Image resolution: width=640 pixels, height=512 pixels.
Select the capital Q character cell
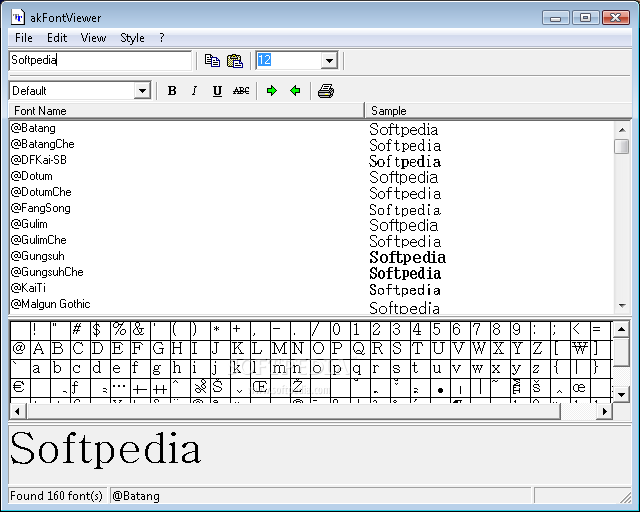[358, 349]
